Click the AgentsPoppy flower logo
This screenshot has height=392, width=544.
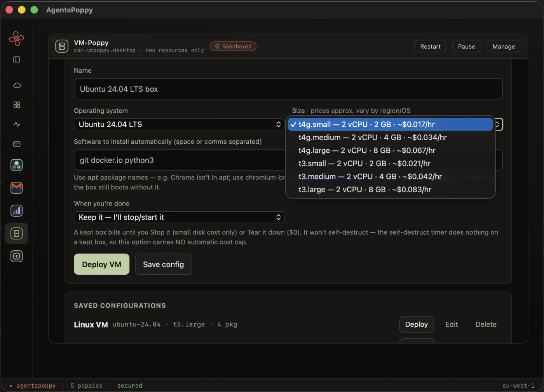pos(16,38)
